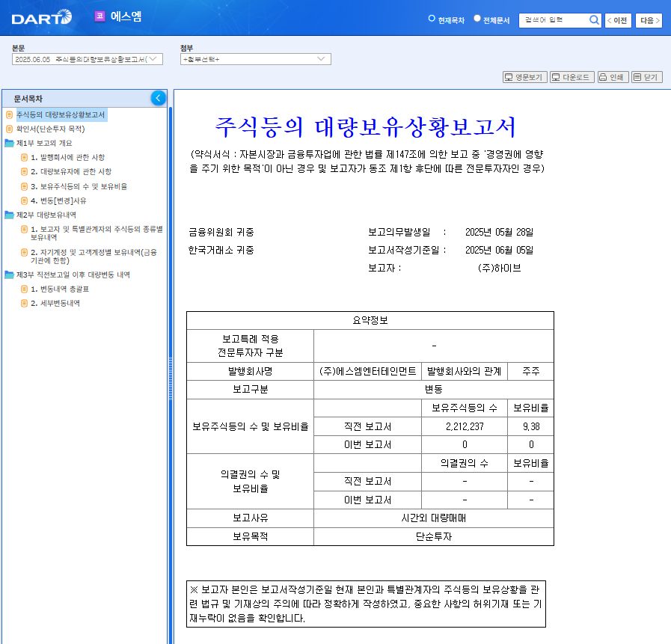Click the 검색어 입력 search field
Viewport: 671px width, 644px height.
[554, 20]
